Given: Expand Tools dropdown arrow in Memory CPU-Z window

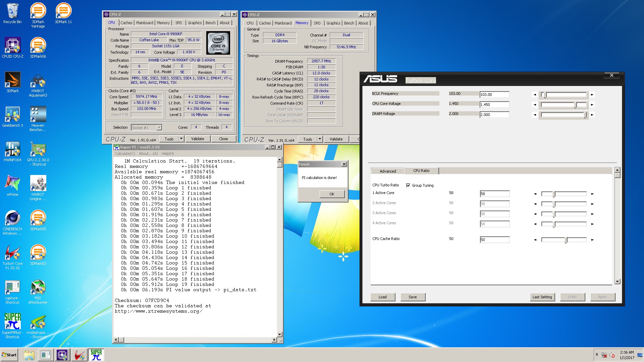Looking at the screenshot, I should [320, 139].
